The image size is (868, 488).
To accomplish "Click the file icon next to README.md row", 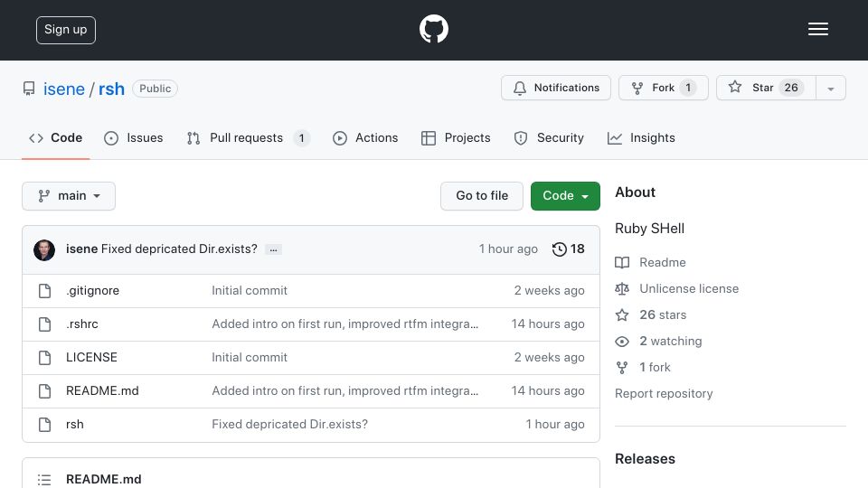I will pos(45,391).
